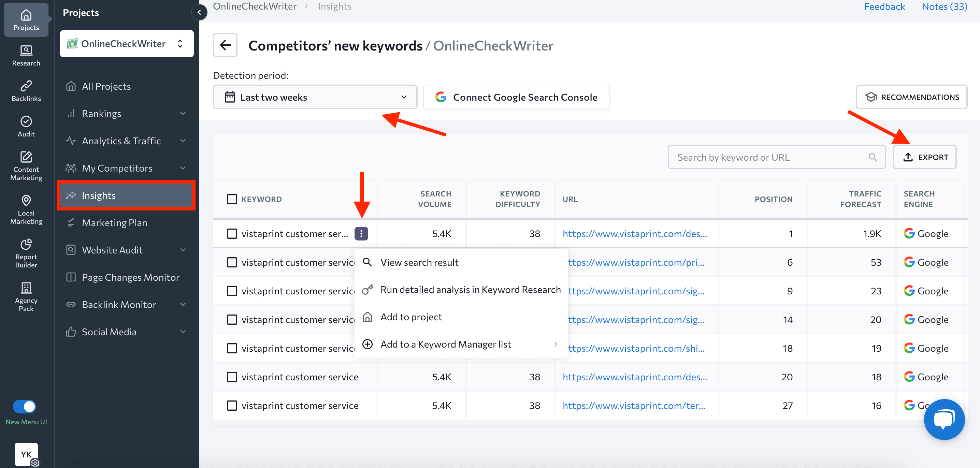Open the Last two weeks detection period dropdown

(315, 97)
